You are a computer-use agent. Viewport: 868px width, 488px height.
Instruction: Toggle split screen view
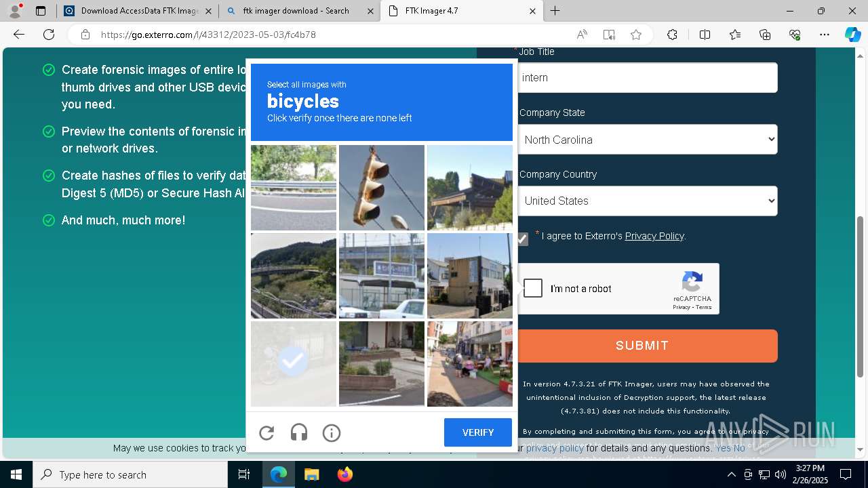tap(705, 35)
